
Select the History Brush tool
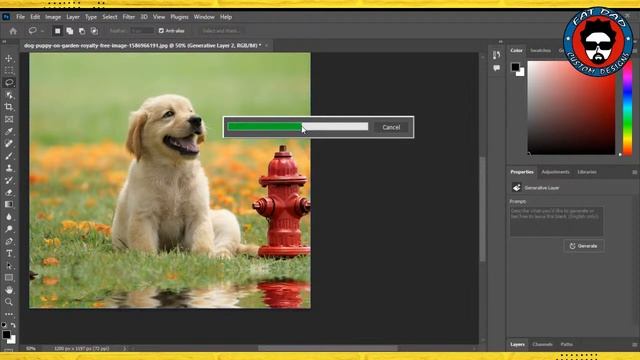(9, 180)
